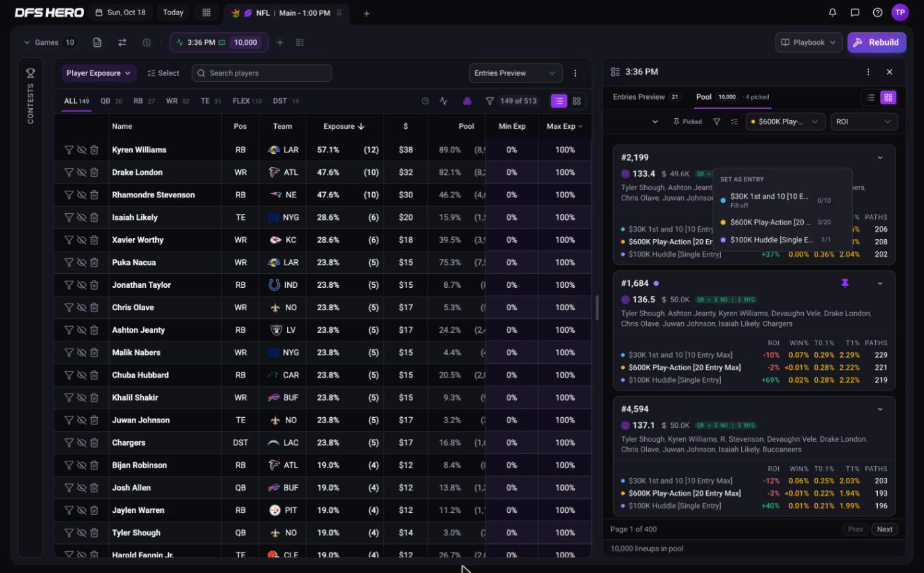Open the chat message icon in the header
924x573 pixels.
pyautogui.click(x=855, y=13)
